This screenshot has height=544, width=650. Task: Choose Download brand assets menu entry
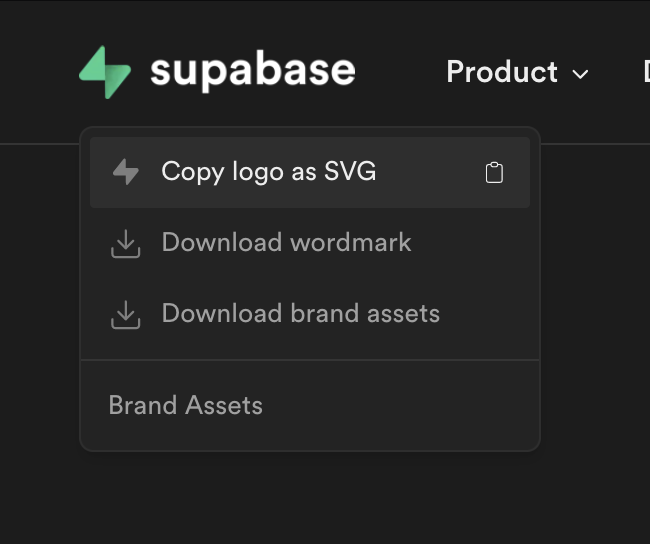(x=310, y=314)
